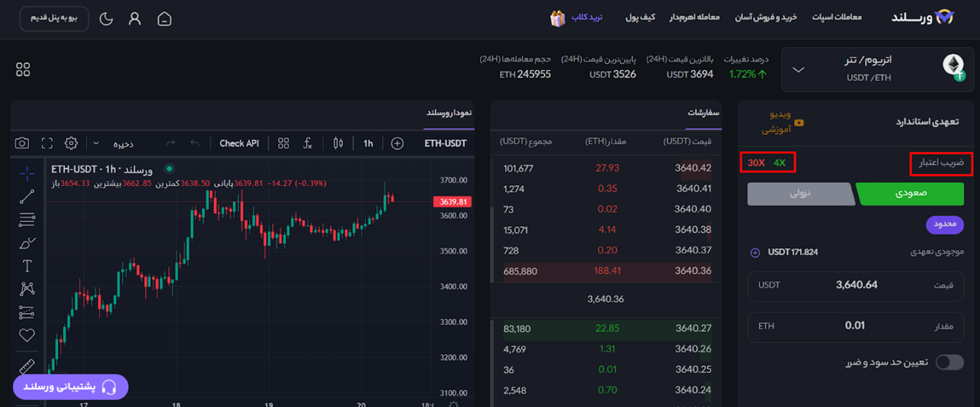Open chart settings gear icon
The width and height of the screenshot is (980, 407).
click(x=71, y=143)
